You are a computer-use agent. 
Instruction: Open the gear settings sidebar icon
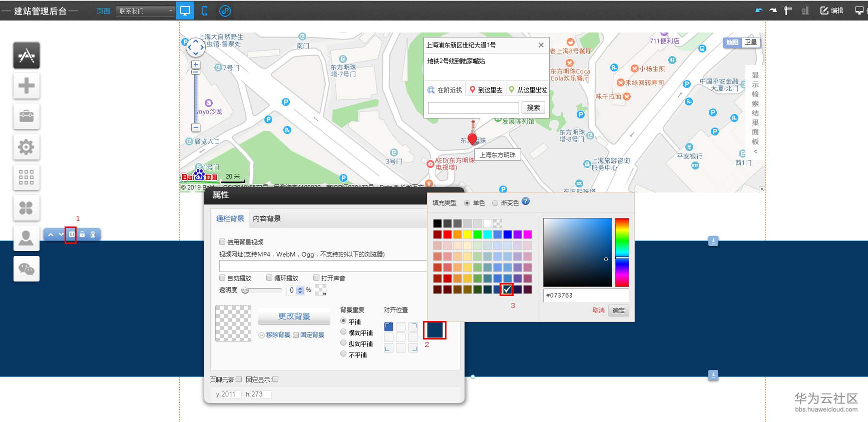click(x=27, y=147)
